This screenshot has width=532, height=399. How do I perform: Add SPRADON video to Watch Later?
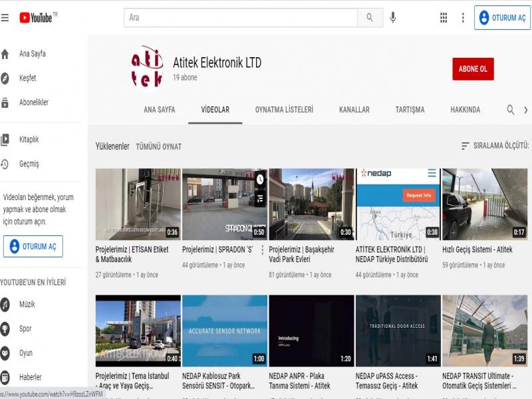click(260, 179)
